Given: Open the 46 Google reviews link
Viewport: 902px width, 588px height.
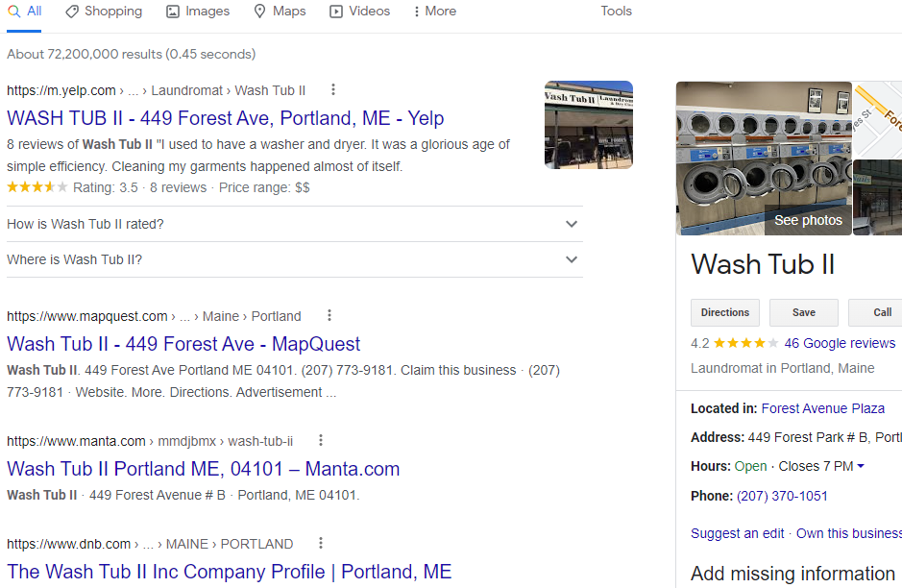Looking at the screenshot, I should [x=840, y=342].
